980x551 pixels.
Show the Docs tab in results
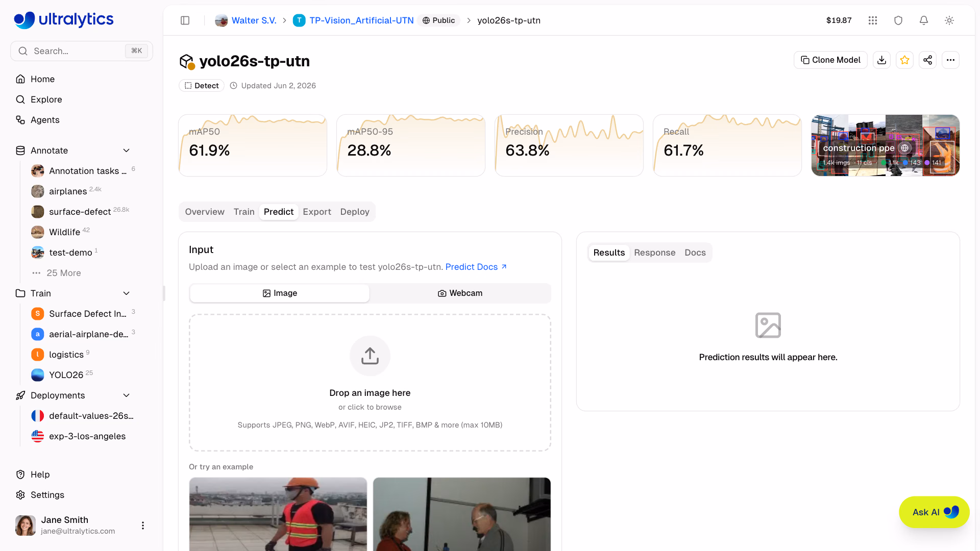695,253
